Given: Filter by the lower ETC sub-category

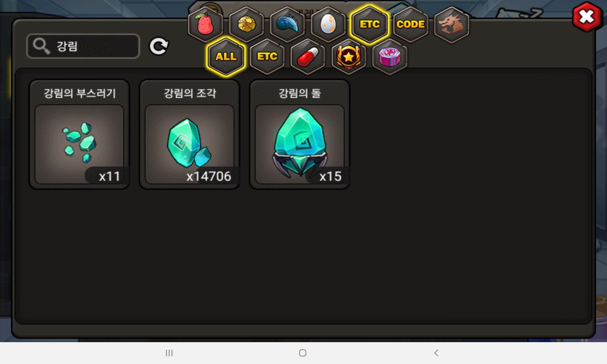Looking at the screenshot, I should click(267, 56).
